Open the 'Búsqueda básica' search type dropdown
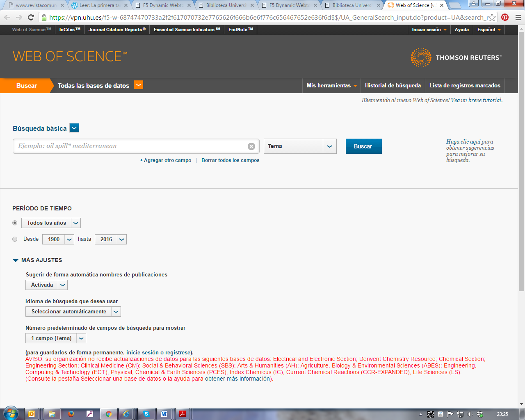This screenshot has width=525, height=420. point(74,128)
